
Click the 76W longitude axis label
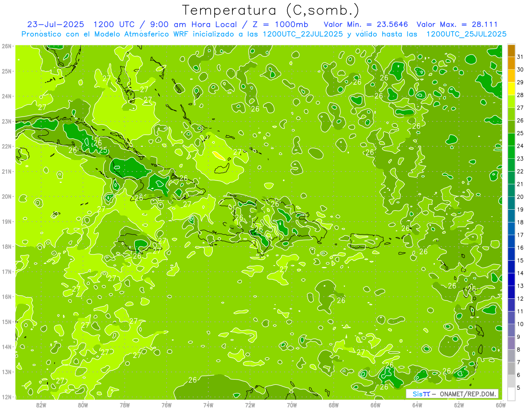pyautogui.click(x=167, y=405)
